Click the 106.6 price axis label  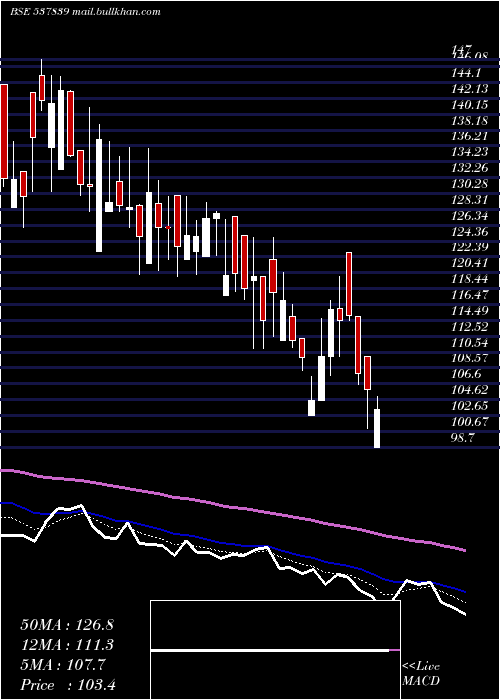[x=467, y=374]
